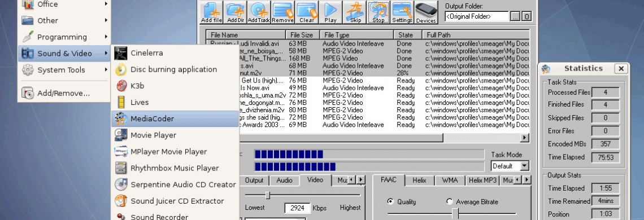Click the FAAC quality slider handle

pyautogui.click(x=455, y=213)
